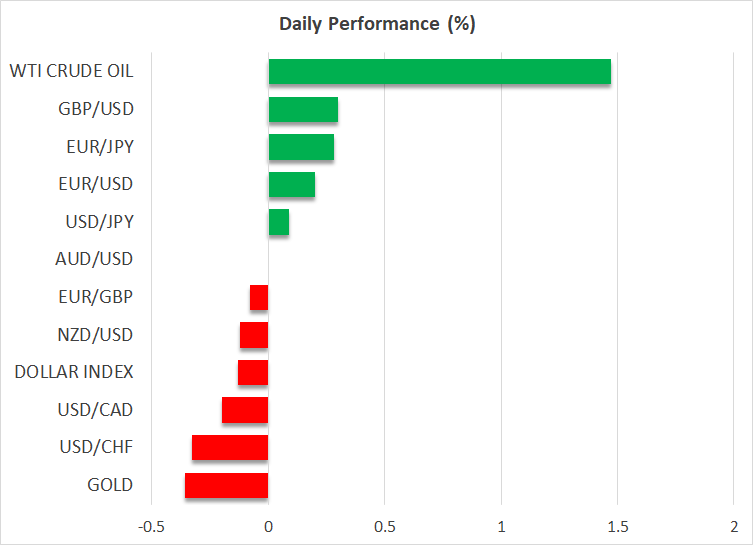Select the USD/CHF axis label
Viewport: 753px width, 545px height.
tap(96, 447)
